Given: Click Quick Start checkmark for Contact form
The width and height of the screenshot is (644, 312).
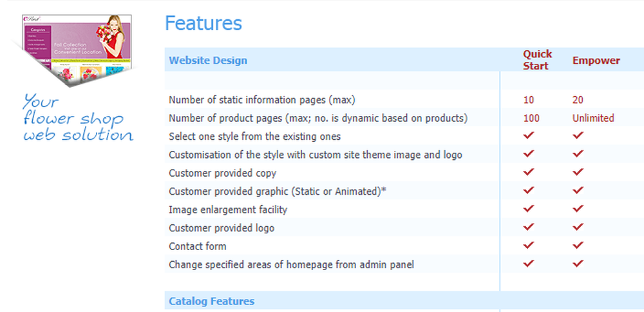Looking at the screenshot, I should 529,245.
